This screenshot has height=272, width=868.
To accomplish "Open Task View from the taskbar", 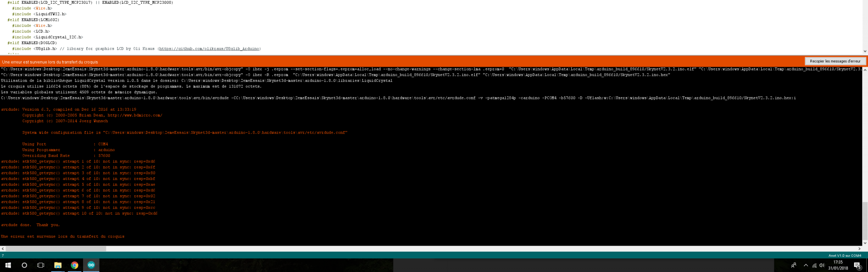I will point(41,265).
